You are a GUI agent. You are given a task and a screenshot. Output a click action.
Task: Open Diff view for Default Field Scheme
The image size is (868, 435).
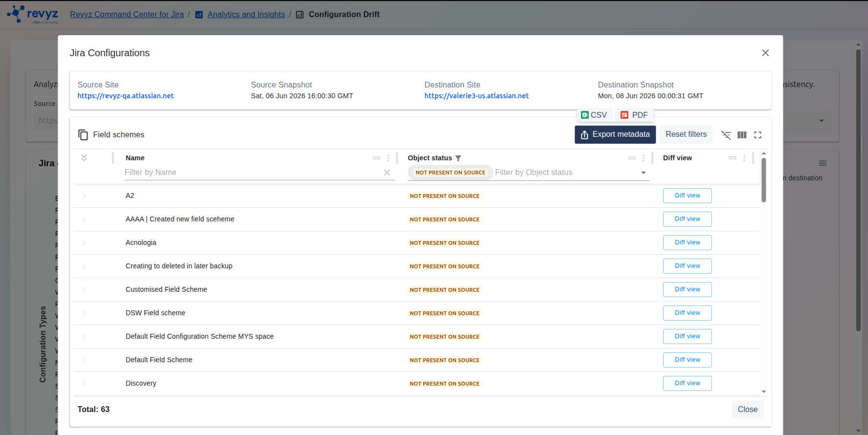pyautogui.click(x=687, y=360)
